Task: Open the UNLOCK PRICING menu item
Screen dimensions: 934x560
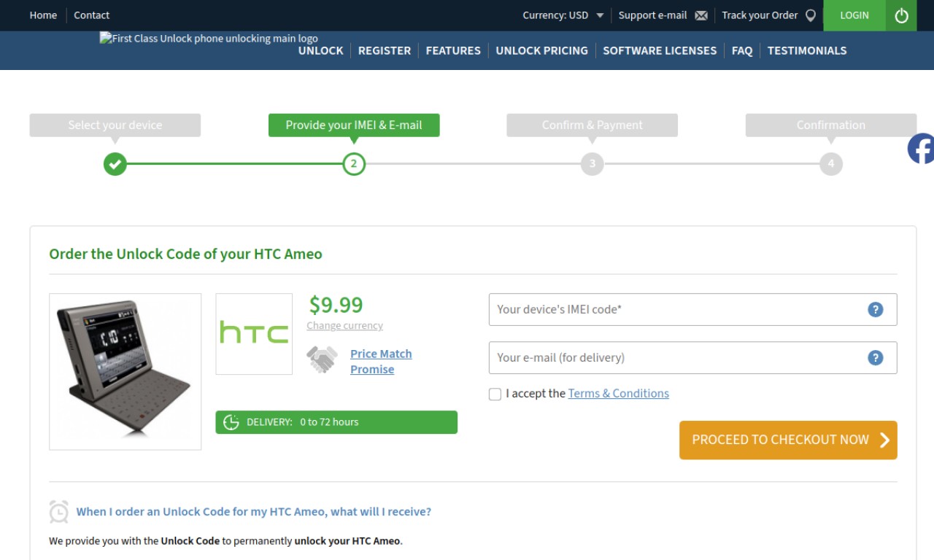Action: [x=541, y=51]
